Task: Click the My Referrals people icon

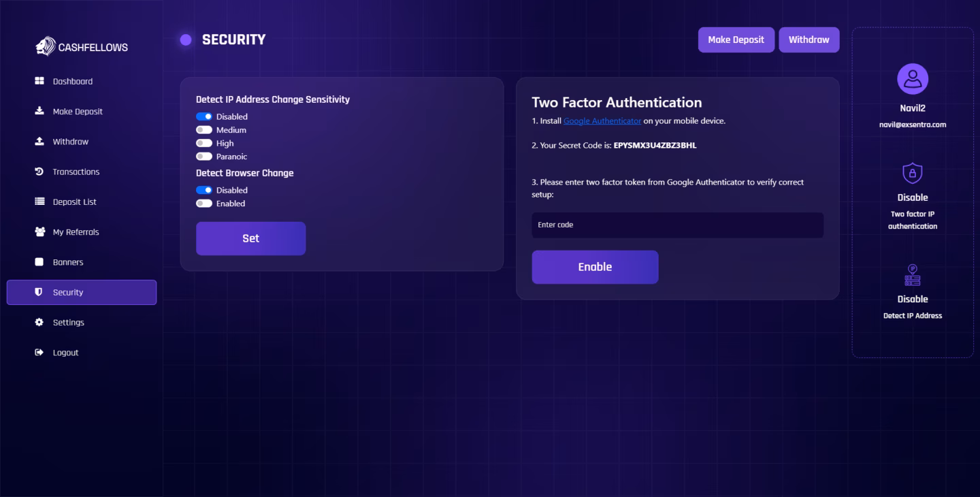Action: point(39,231)
